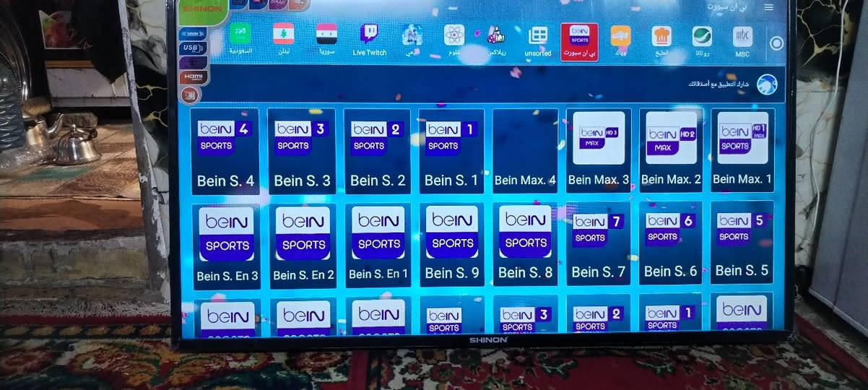Choose USB source in side panel
868x390 pixels.
click(x=192, y=48)
